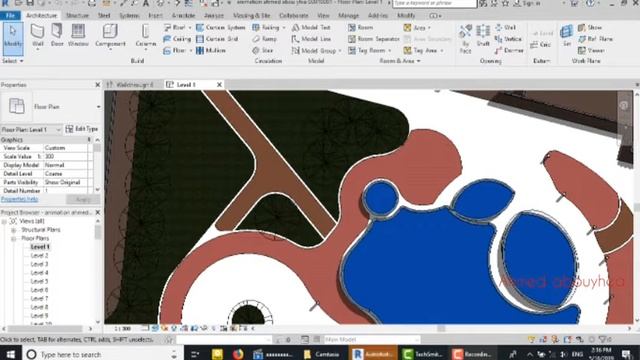Select Level 5 in Project Browser

[40, 281]
